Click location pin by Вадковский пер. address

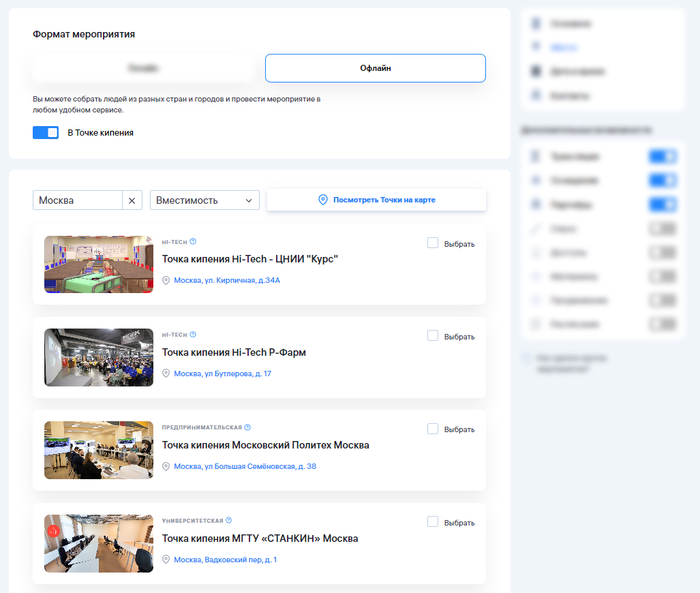click(x=166, y=560)
